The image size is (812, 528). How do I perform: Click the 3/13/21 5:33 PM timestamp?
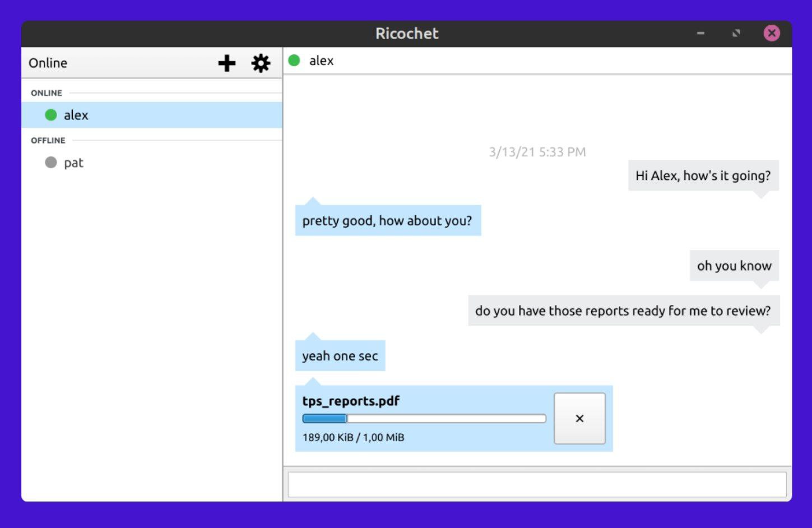click(537, 152)
